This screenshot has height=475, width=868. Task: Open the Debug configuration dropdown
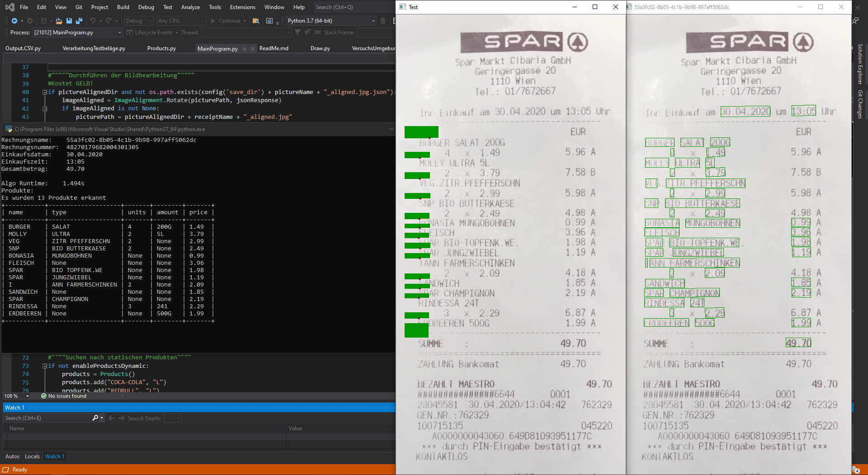point(138,21)
